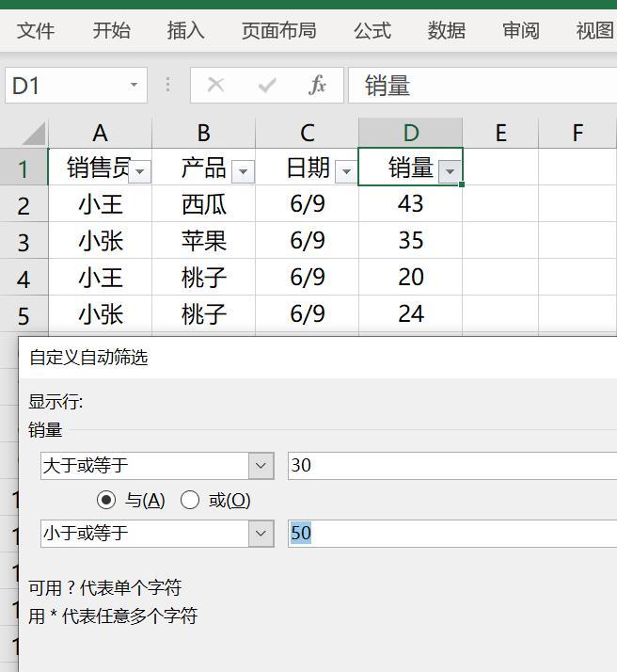Switch to the 审阅 tab
The width and height of the screenshot is (617, 672).
click(x=521, y=31)
